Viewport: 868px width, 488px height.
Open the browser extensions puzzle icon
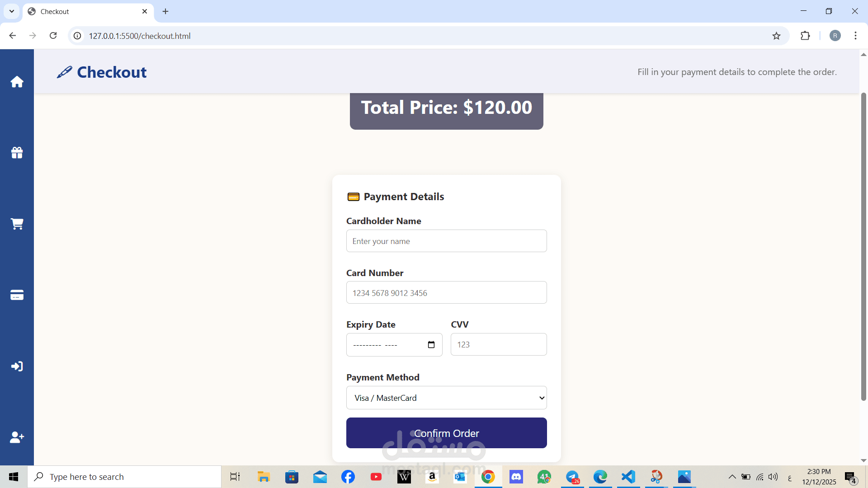point(805,36)
